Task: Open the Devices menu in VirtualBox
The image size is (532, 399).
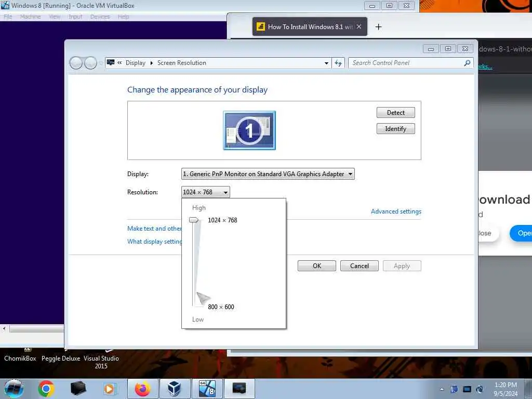Action: 100,17
